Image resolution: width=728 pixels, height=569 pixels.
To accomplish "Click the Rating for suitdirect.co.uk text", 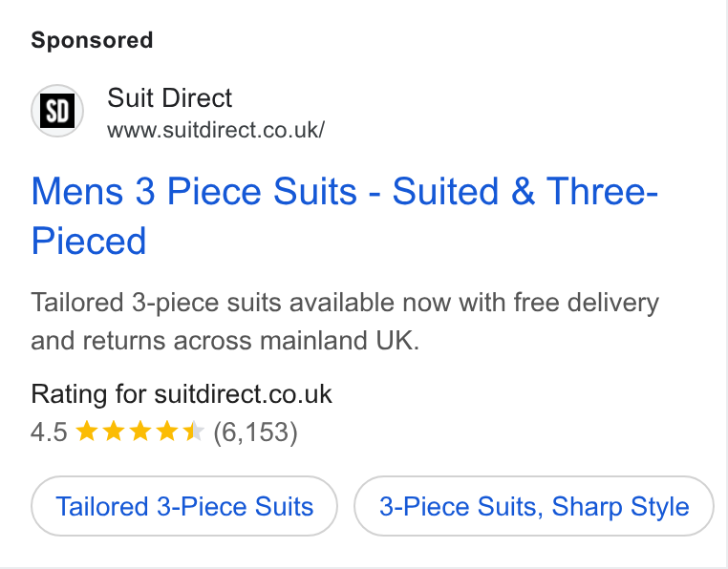I will pos(182,394).
